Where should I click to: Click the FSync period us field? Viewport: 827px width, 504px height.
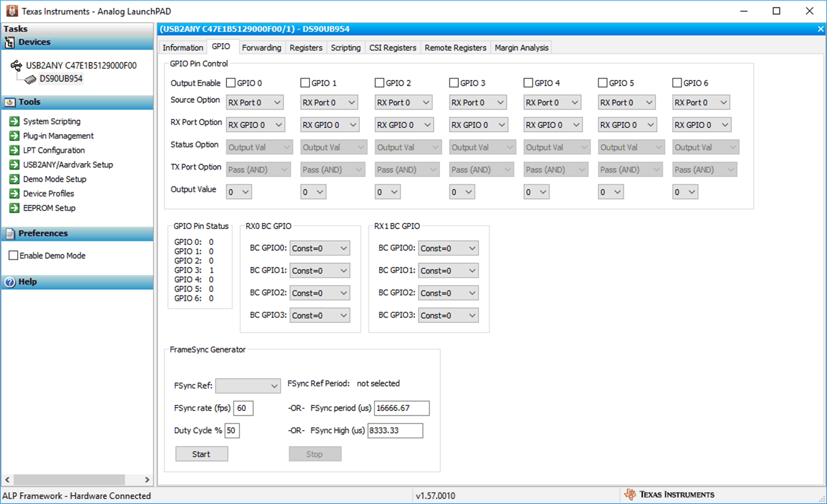(402, 408)
